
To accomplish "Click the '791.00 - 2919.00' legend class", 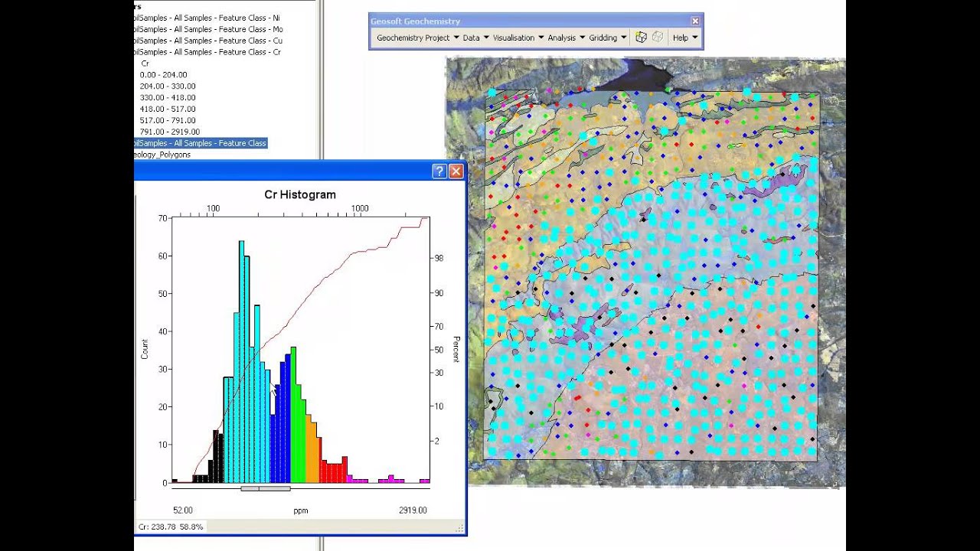I will pyautogui.click(x=170, y=132).
